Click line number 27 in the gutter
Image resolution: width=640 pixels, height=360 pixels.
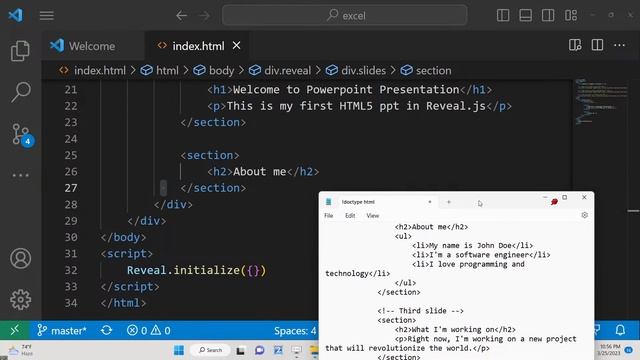71,188
